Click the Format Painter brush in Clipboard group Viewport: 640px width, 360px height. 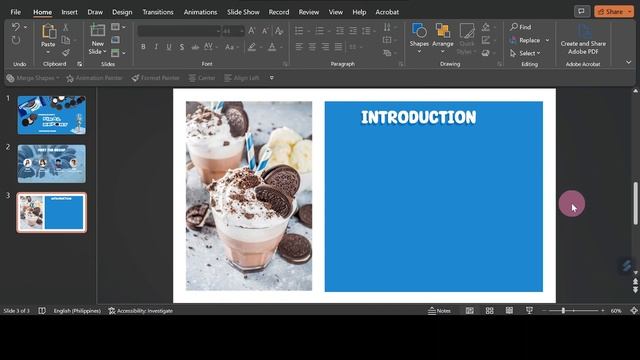tap(66, 53)
